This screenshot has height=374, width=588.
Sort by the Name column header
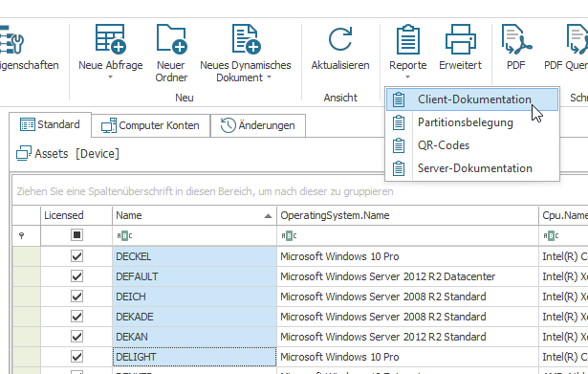(x=194, y=215)
